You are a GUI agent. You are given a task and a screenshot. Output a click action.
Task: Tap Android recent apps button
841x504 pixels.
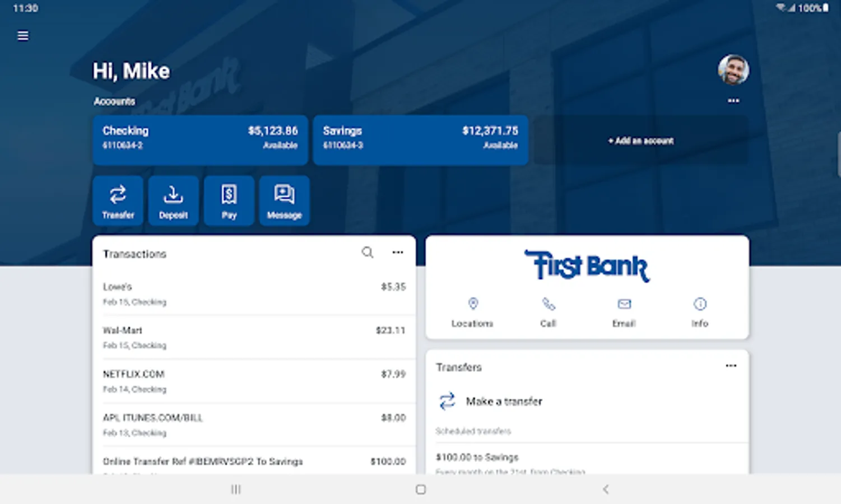point(236,489)
